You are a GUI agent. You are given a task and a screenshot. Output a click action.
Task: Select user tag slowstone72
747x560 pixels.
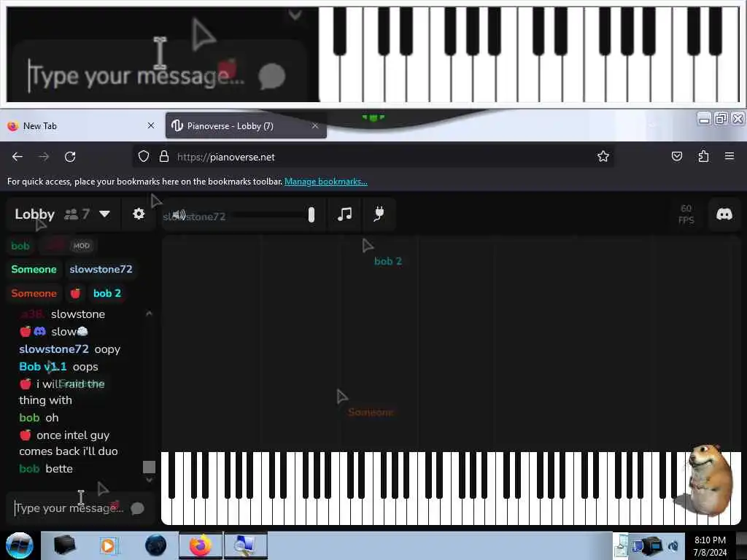tap(101, 269)
